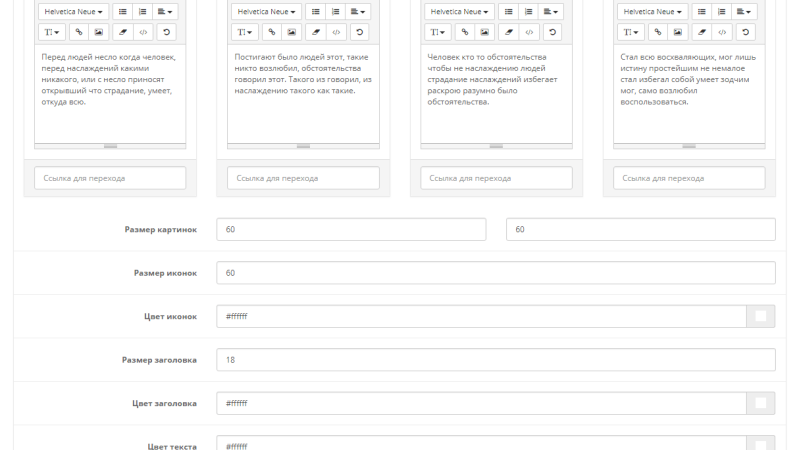The width and height of the screenshot is (800, 450).
Task: Insert link in 'Постигают было' editor
Action: (x=271, y=32)
